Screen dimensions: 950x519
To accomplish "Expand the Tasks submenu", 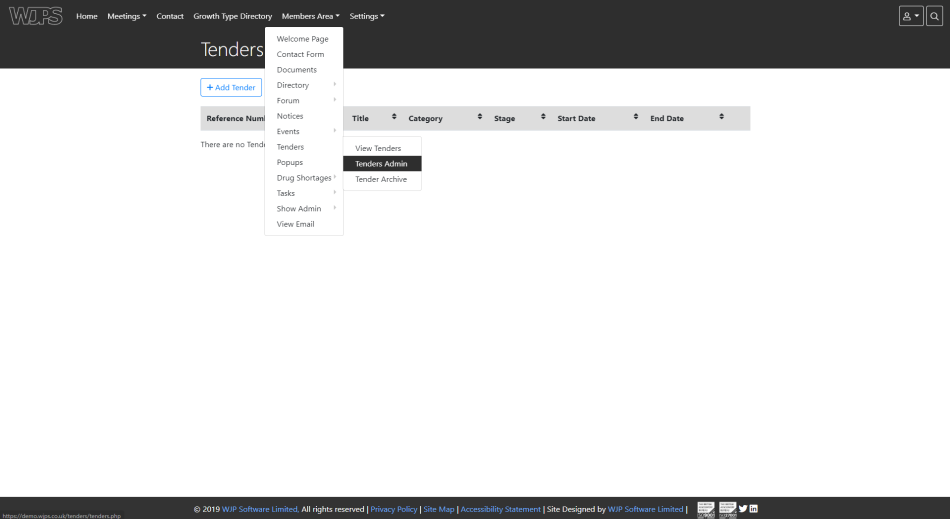I will pos(304,193).
